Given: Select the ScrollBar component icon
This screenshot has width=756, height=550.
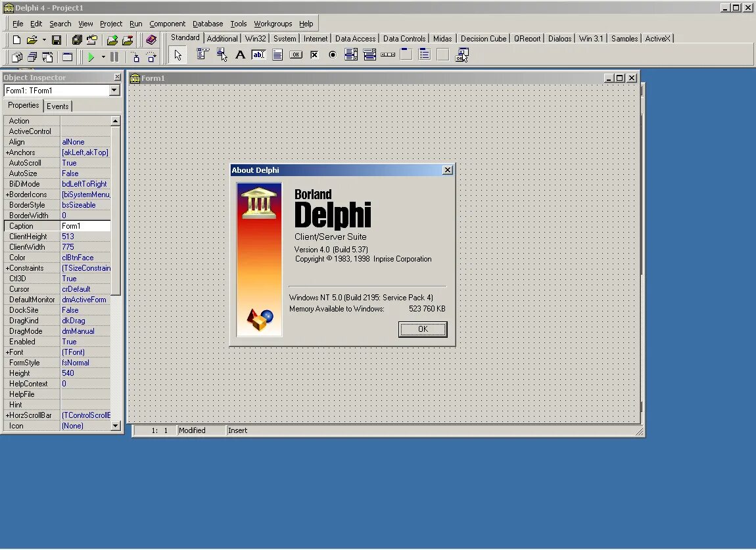Looking at the screenshot, I should point(388,55).
